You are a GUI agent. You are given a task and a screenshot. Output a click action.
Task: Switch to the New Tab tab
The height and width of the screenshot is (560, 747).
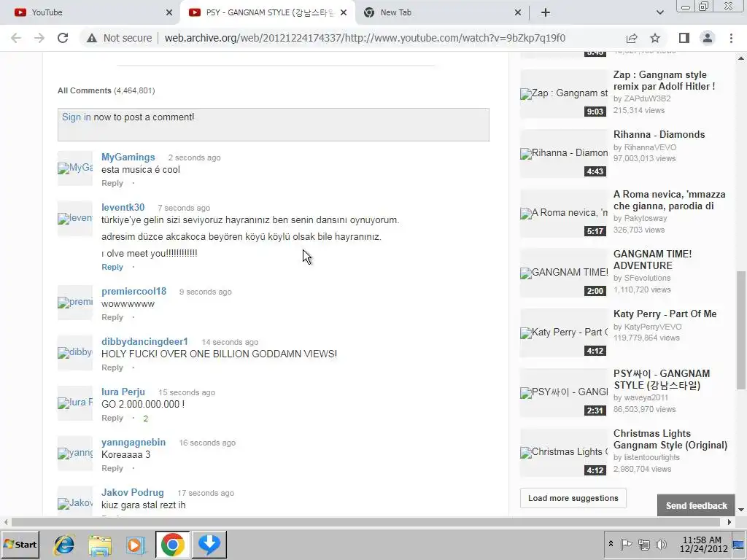(443, 12)
